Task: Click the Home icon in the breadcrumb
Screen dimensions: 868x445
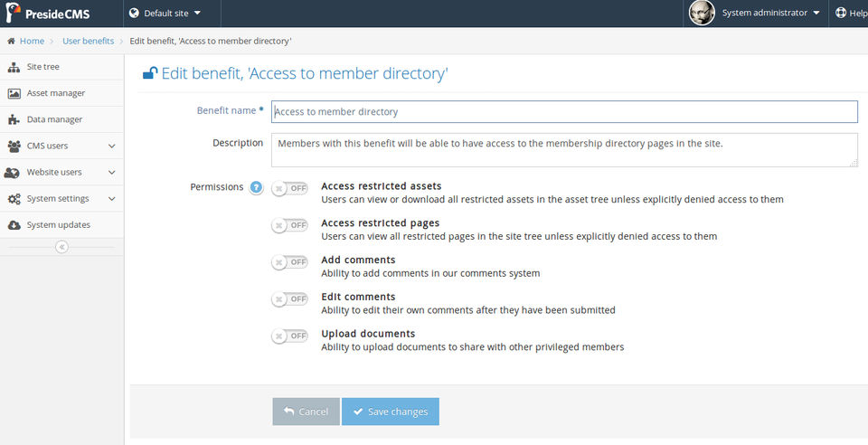Action: 11,41
